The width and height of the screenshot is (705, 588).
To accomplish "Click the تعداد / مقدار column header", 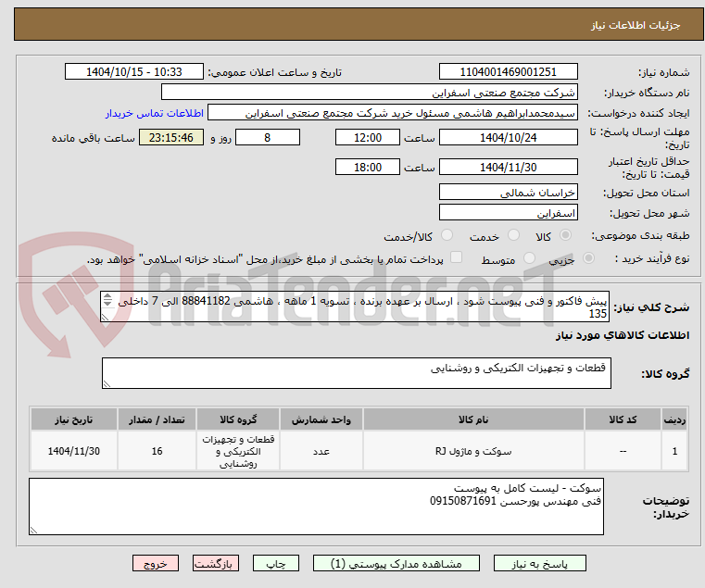I will tap(157, 419).
